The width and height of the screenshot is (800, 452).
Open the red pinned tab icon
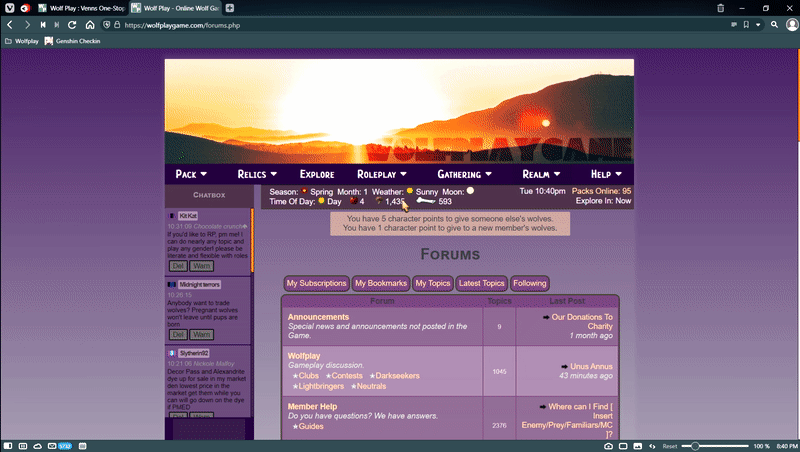pos(25,8)
